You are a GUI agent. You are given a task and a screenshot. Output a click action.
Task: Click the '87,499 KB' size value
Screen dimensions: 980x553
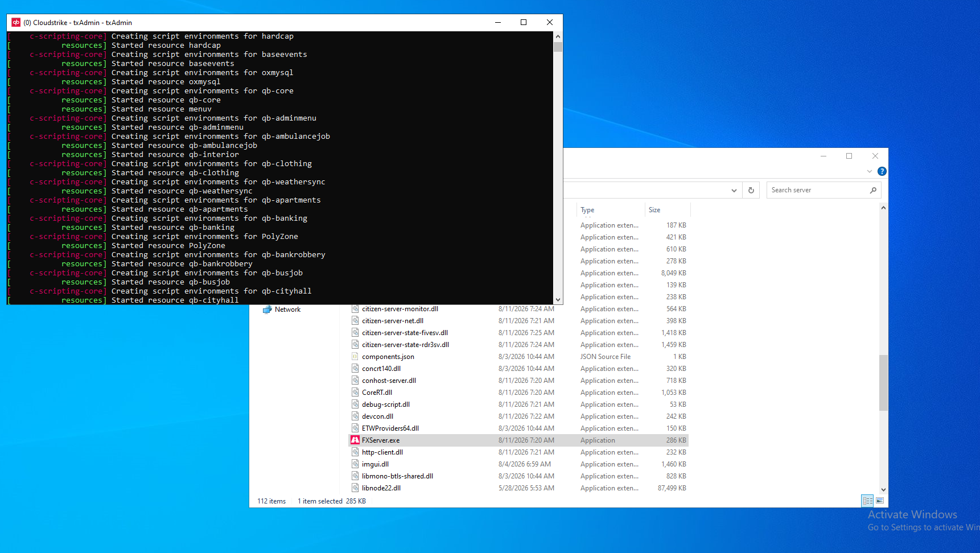click(672, 488)
